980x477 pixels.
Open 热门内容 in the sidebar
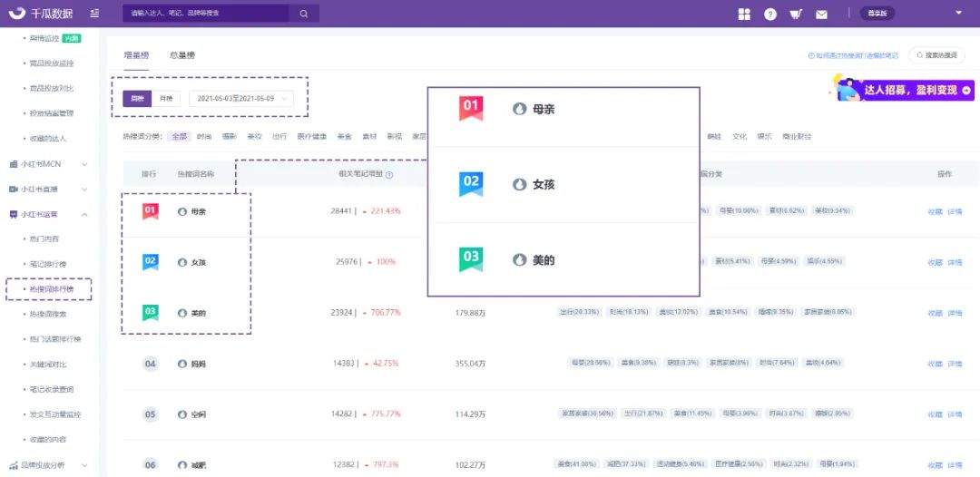[x=44, y=239]
